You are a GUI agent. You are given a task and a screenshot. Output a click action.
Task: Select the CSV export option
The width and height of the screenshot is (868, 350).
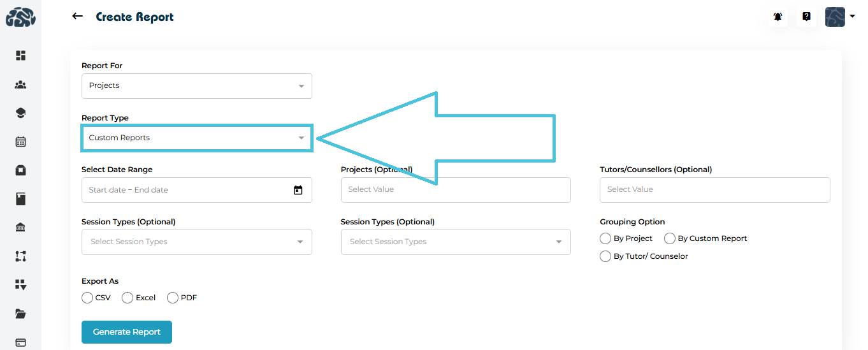[x=87, y=298]
